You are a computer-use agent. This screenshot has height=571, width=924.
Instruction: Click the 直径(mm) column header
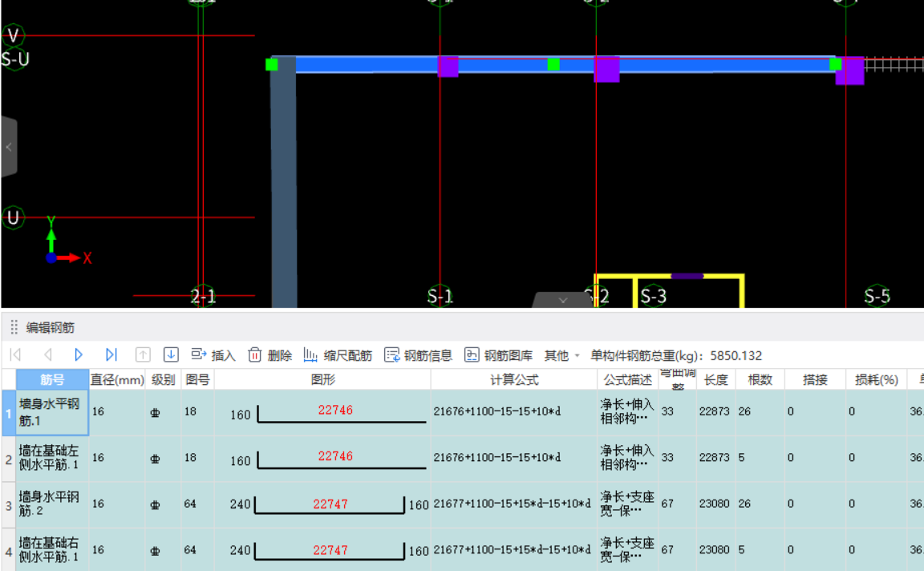tap(117, 380)
